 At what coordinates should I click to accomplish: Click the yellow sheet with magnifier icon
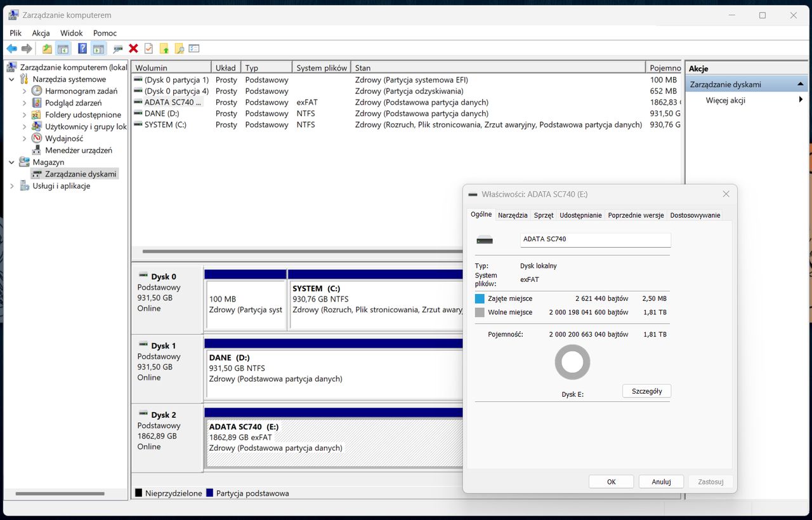click(x=179, y=48)
